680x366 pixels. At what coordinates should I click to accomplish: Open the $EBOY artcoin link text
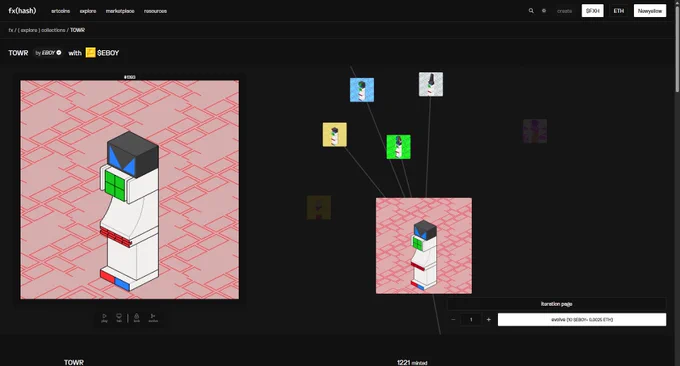pyautogui.click(x=108, y=53)
